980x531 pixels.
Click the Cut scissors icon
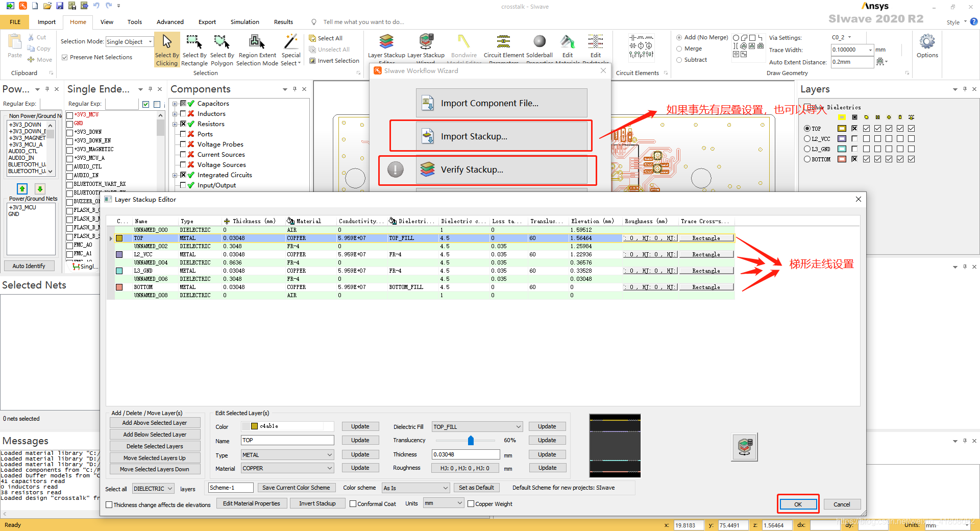click(x=31, y=37)
